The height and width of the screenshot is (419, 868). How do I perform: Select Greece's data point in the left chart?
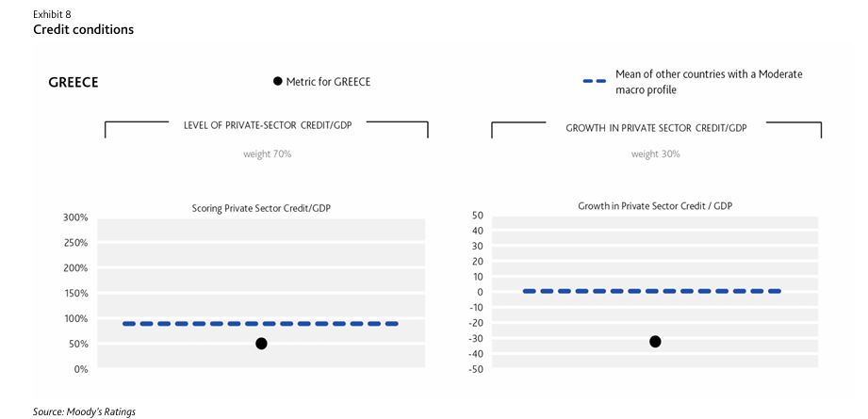pos(261,344)
